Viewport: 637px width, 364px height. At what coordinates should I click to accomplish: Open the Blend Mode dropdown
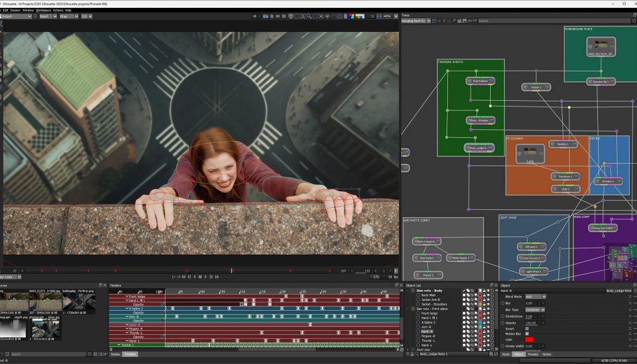tap(535, 296)
